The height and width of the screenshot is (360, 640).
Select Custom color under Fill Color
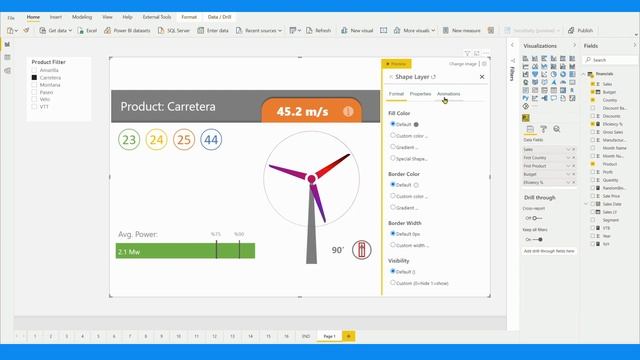pyautogui.click(x=393, y=135)
